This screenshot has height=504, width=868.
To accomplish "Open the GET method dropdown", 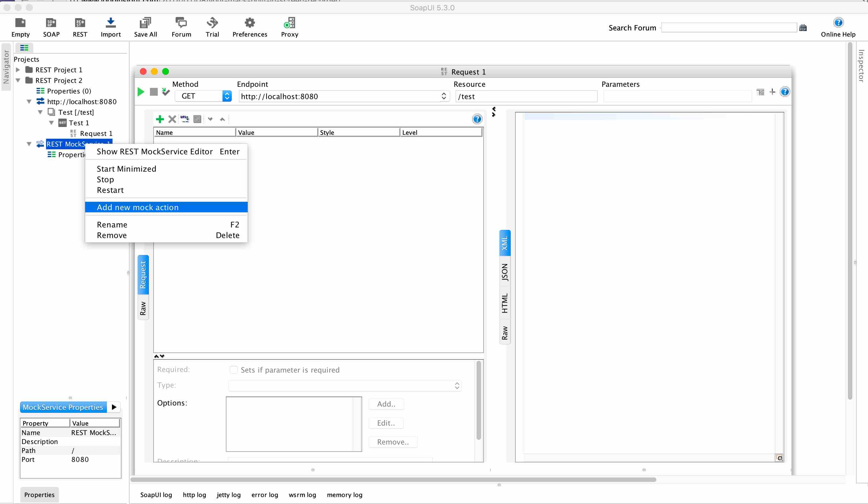I will (x=203, y=96).
